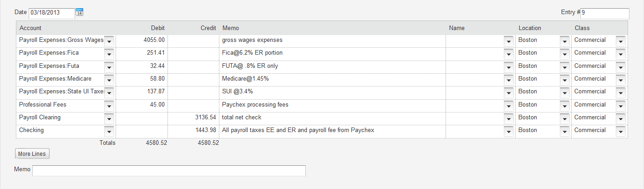Expand Account dropdown for Professional Fees

(109, 106)
